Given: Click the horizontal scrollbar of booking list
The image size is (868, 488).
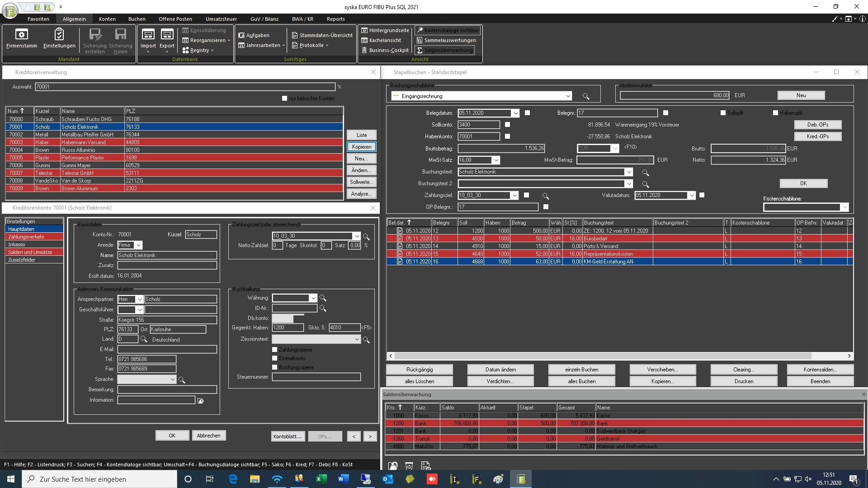Looking at the screenshot, I should [x=620, y=356].
